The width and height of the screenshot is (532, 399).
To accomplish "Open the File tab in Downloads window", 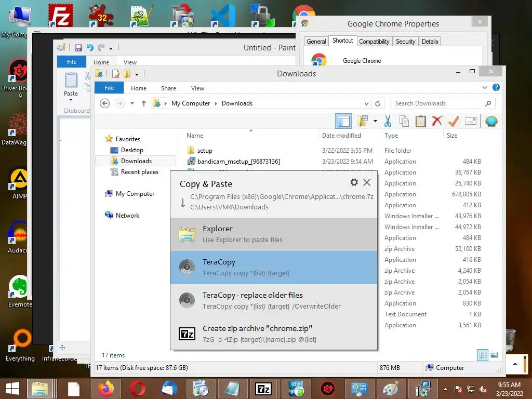I will pyautogui.click(x=109, y=88).
